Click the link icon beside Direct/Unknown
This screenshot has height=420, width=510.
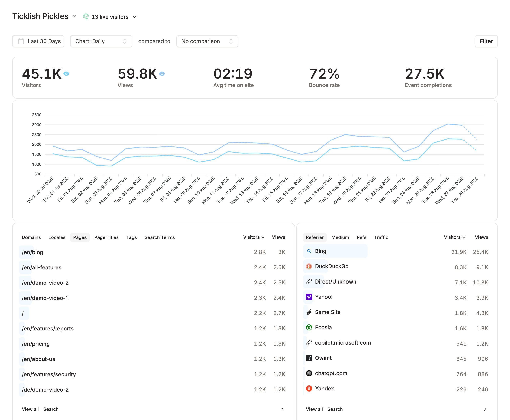(309, 282)
